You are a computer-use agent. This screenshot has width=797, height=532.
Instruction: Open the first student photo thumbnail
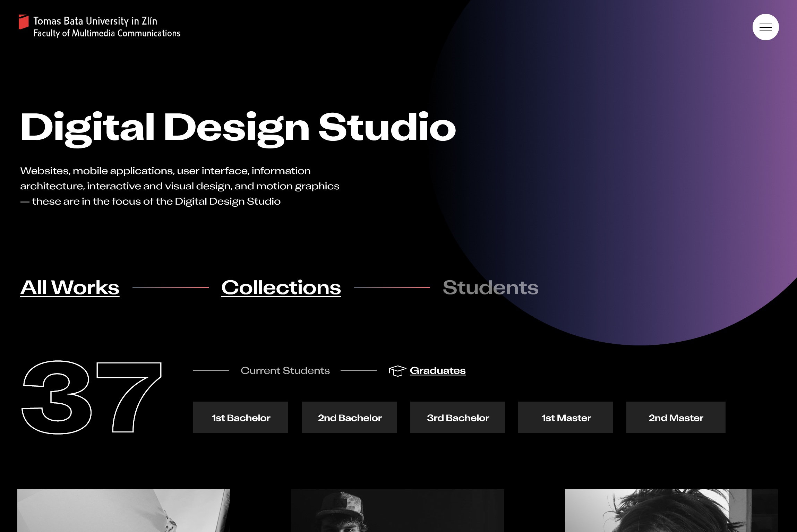point(124,510)
